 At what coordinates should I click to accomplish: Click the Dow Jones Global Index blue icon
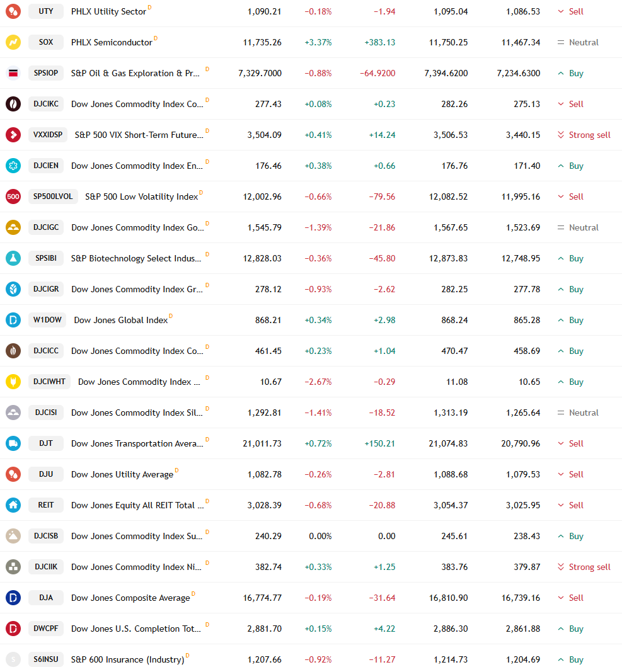tap(13, 320)
